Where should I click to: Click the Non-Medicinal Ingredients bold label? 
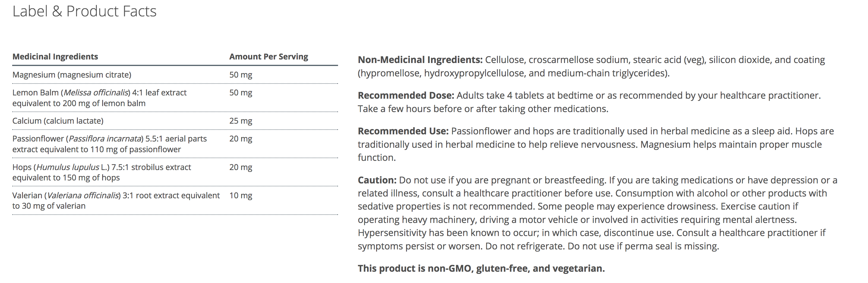click(420, 60)
